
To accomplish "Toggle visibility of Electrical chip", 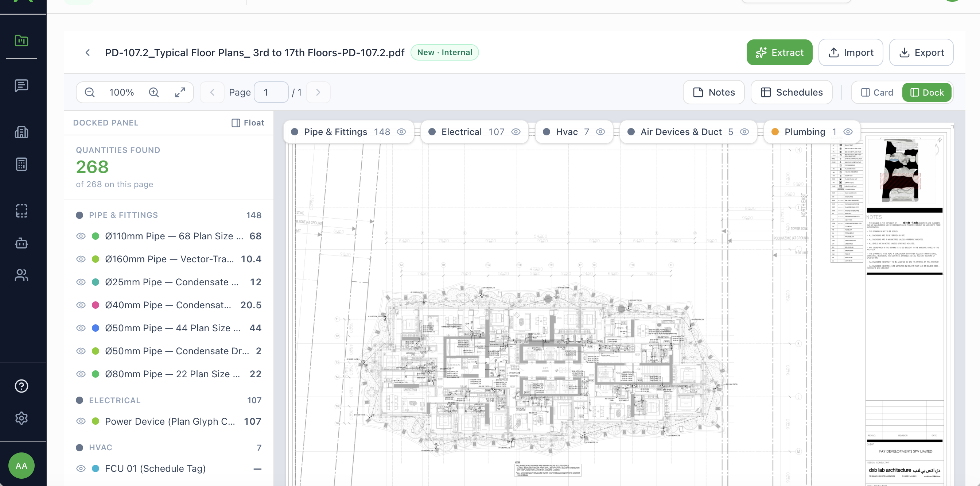I will coord(516,132).
